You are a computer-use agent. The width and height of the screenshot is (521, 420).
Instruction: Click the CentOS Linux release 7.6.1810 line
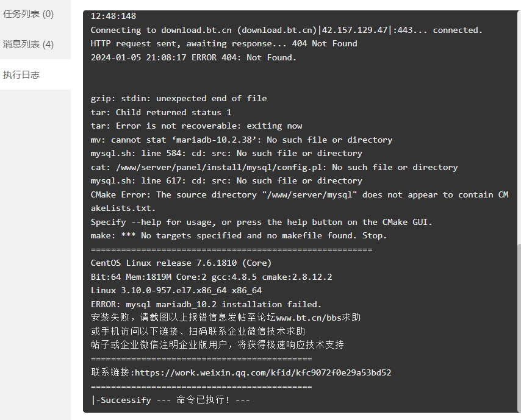(x=181, y=263)
